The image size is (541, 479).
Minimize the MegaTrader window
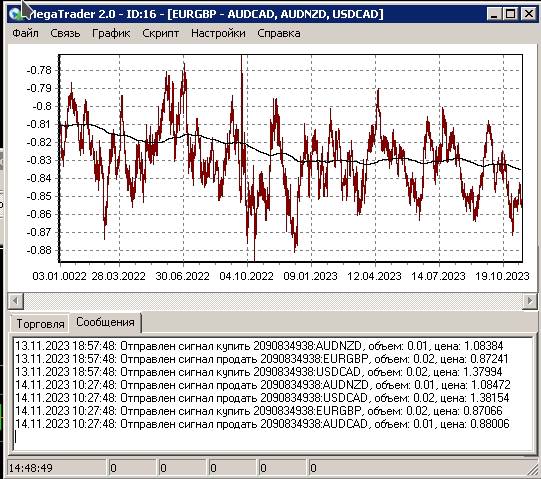[494, 14]
